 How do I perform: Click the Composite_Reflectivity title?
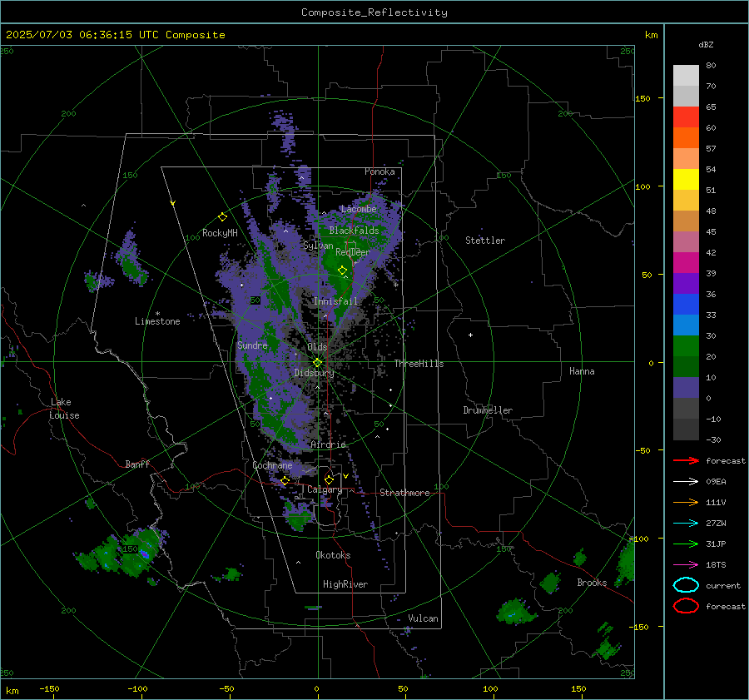[374, 12]
